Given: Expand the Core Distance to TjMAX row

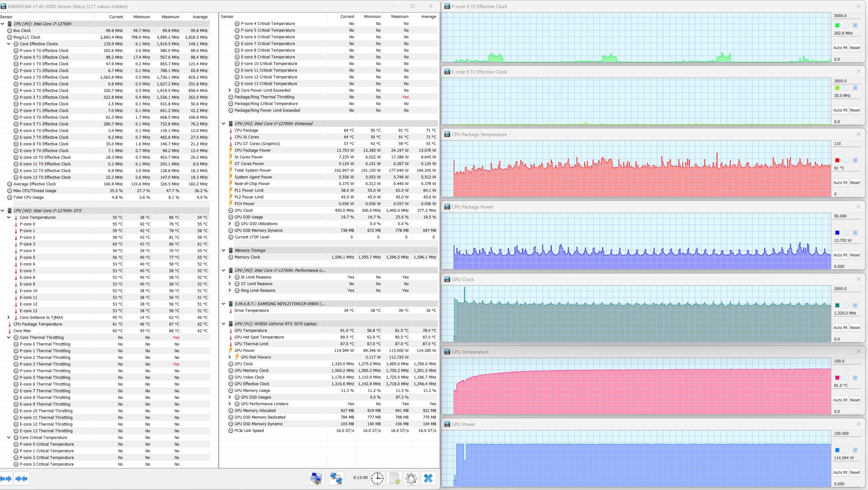Looking at the screenshot, I should pyautogui.click(x=9, y=318).
